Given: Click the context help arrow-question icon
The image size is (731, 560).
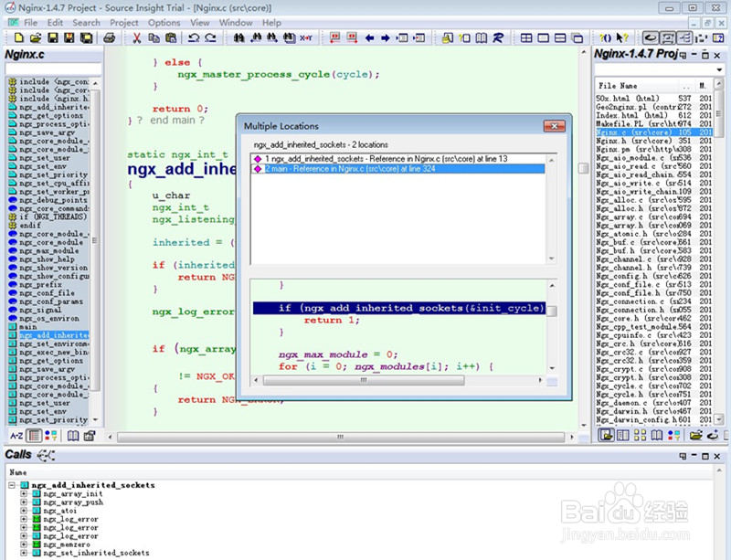Looking at the screenshot, I should pyautogui.click(x=622, y=37).
